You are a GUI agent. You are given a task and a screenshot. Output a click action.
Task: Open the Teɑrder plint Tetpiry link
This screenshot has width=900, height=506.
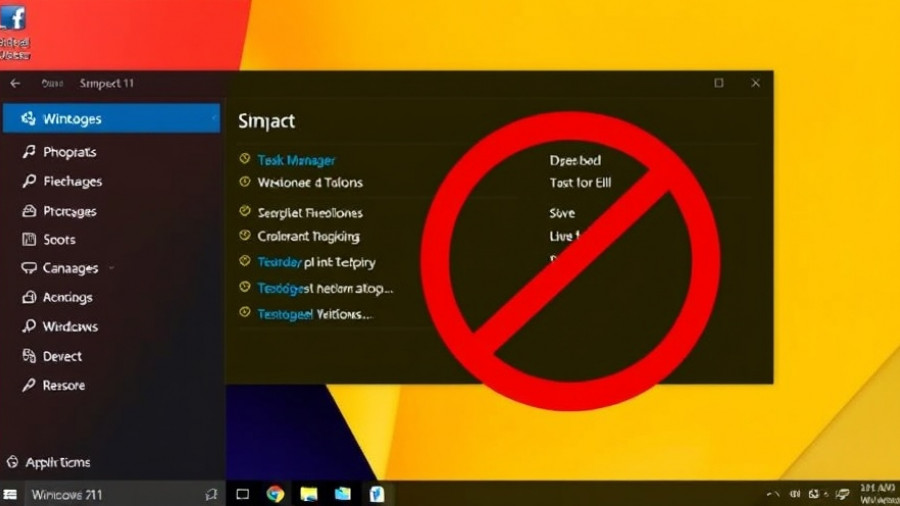coord(316,262)
